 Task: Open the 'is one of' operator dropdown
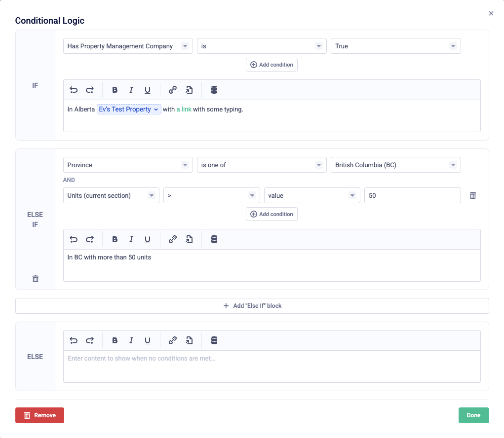262,165
